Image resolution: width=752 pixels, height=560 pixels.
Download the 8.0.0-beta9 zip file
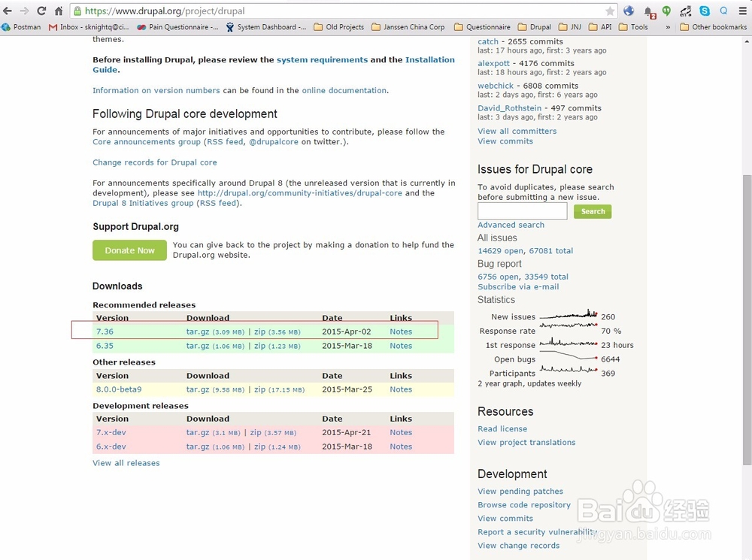[259, 389]
